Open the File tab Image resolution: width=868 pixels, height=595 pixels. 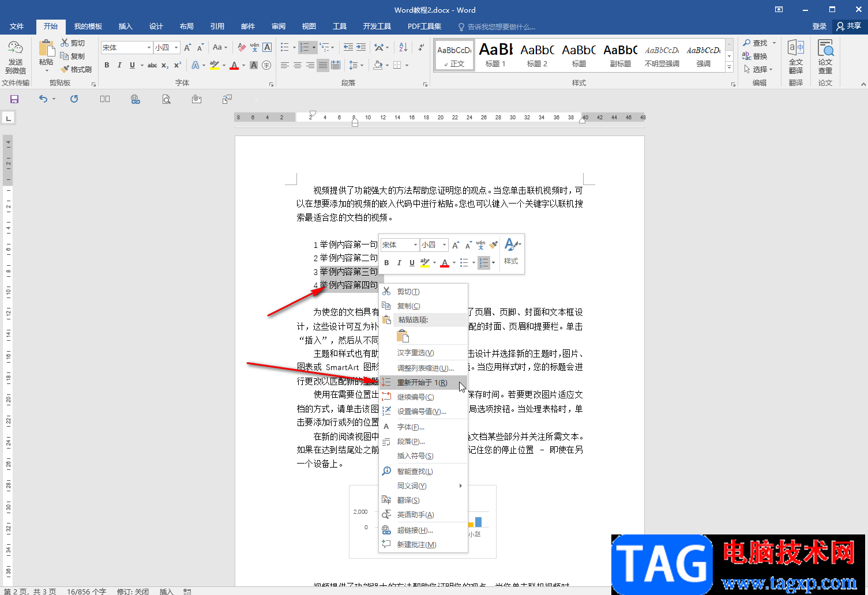[17, 27]
